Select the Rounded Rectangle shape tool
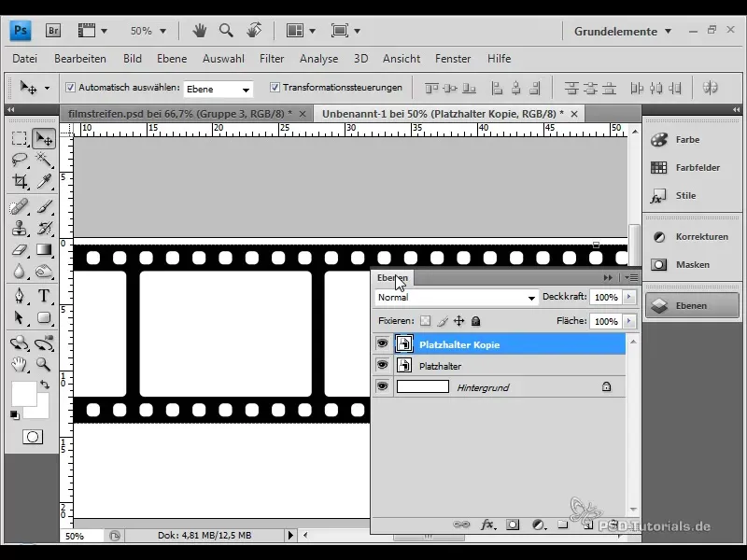Screen dimensions: 747x560 coord(44,317)
